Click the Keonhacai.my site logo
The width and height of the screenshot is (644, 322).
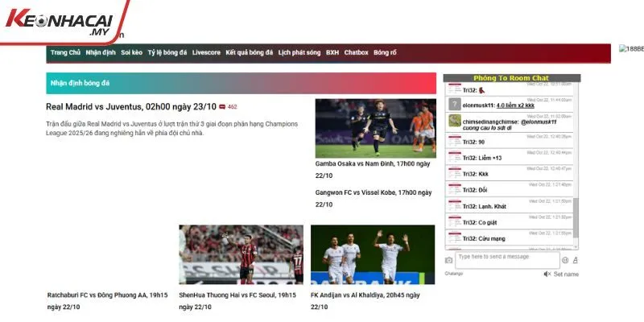coord(60,22)
